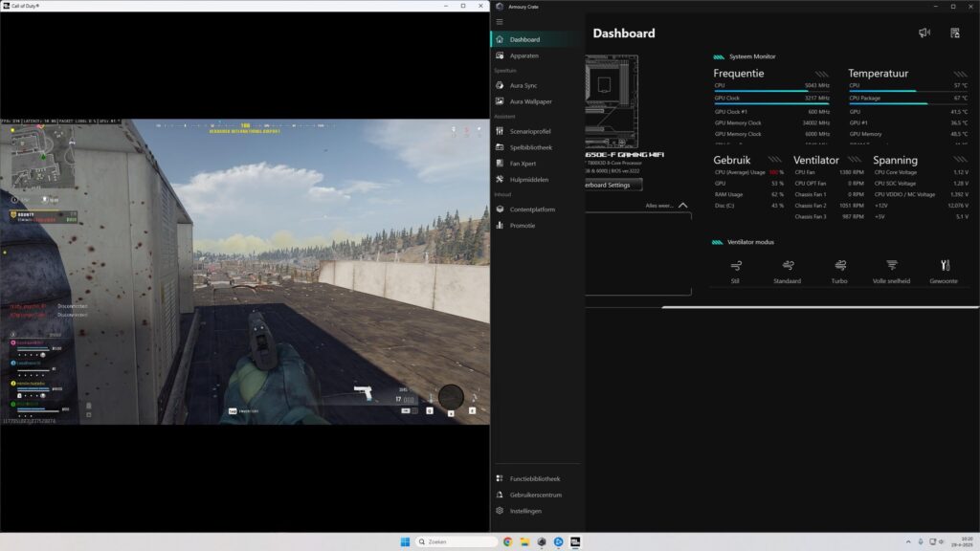Open Gebruikerscentrum in the sidebar

coord(536,496)
